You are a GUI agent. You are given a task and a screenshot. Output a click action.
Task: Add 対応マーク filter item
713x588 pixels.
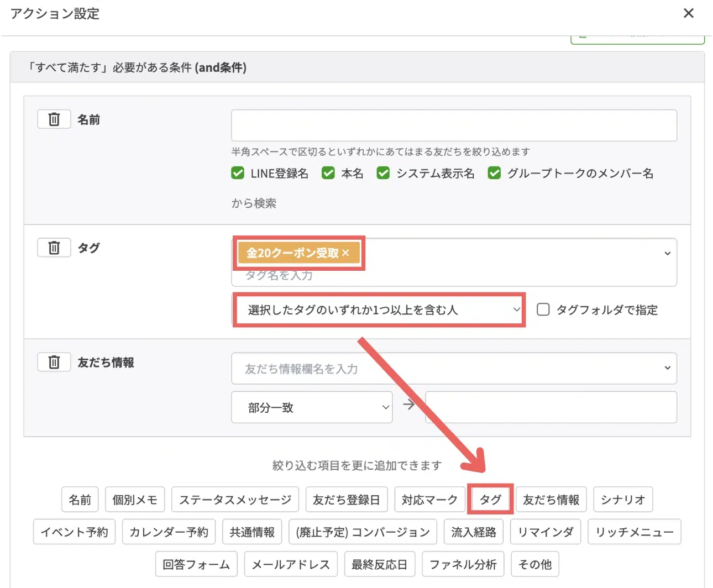point(430,500)
